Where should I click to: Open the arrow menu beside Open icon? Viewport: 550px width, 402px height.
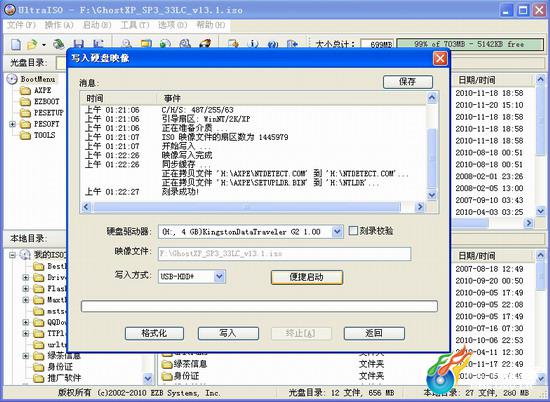[44, 45]
